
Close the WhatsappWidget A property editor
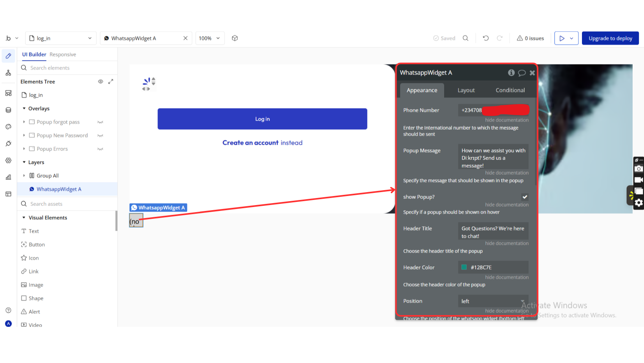pos(532,73)
